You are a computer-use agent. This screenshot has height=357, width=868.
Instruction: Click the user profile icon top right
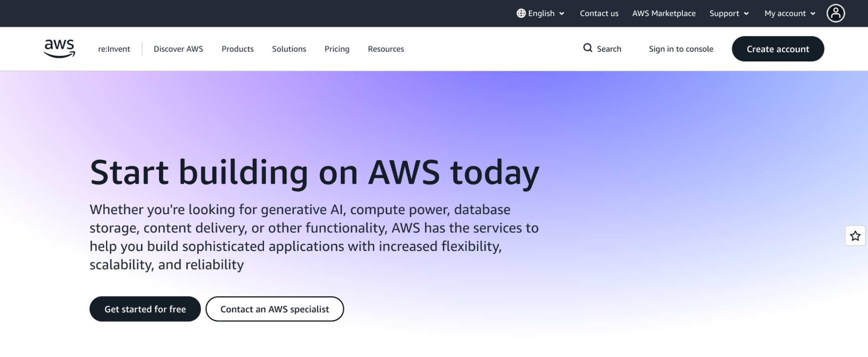[835, 13]
